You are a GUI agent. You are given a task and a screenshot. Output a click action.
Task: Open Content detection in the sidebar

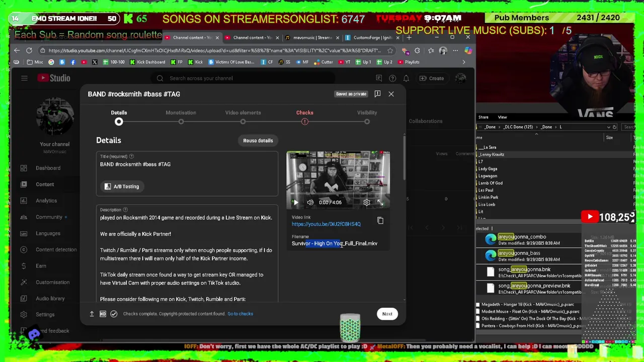56,249
